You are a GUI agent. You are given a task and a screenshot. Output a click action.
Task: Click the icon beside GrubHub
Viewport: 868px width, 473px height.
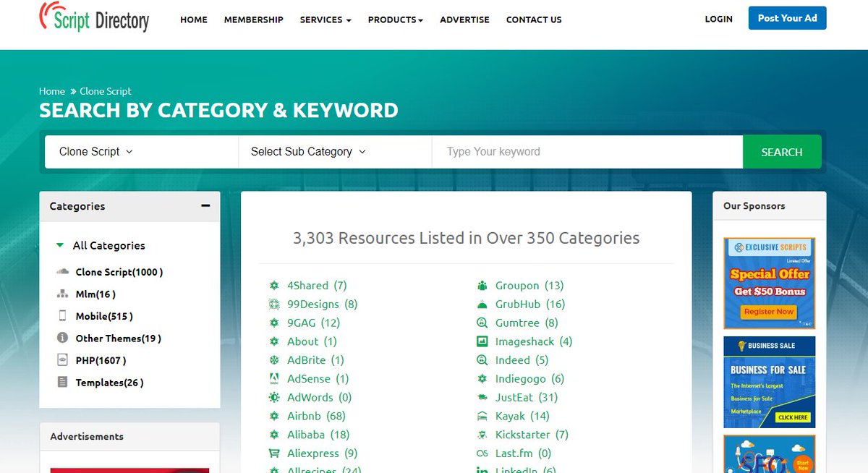482,304
